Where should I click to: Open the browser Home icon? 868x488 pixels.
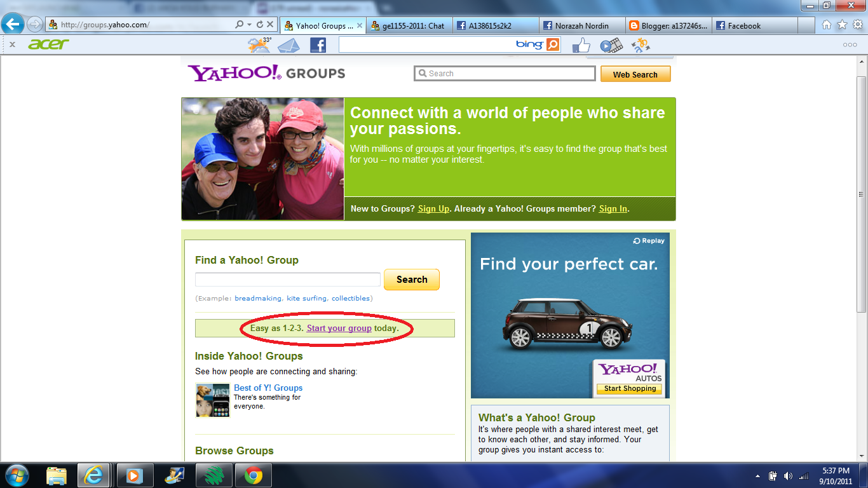tap(827, 25)
